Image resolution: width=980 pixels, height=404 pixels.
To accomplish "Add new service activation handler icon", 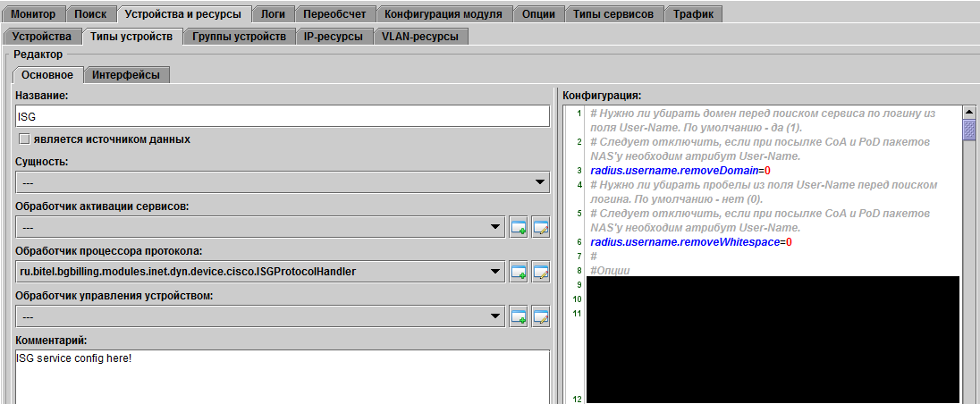I will (519, 227).
